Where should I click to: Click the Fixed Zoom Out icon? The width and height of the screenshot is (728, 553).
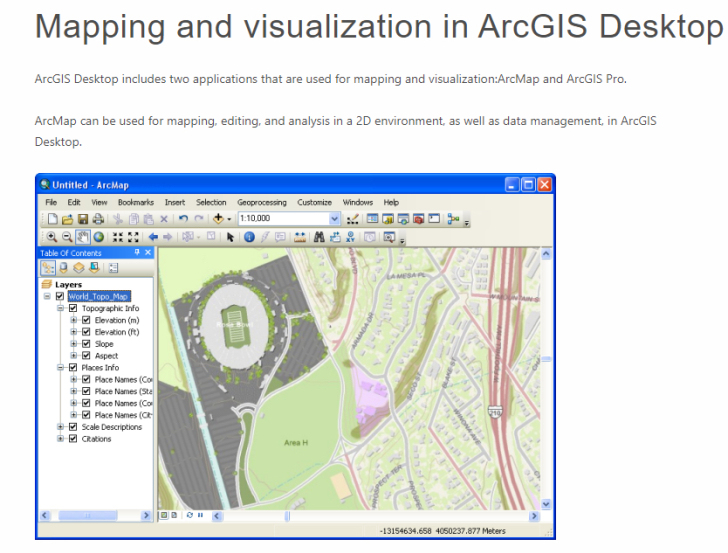[133, 237]
